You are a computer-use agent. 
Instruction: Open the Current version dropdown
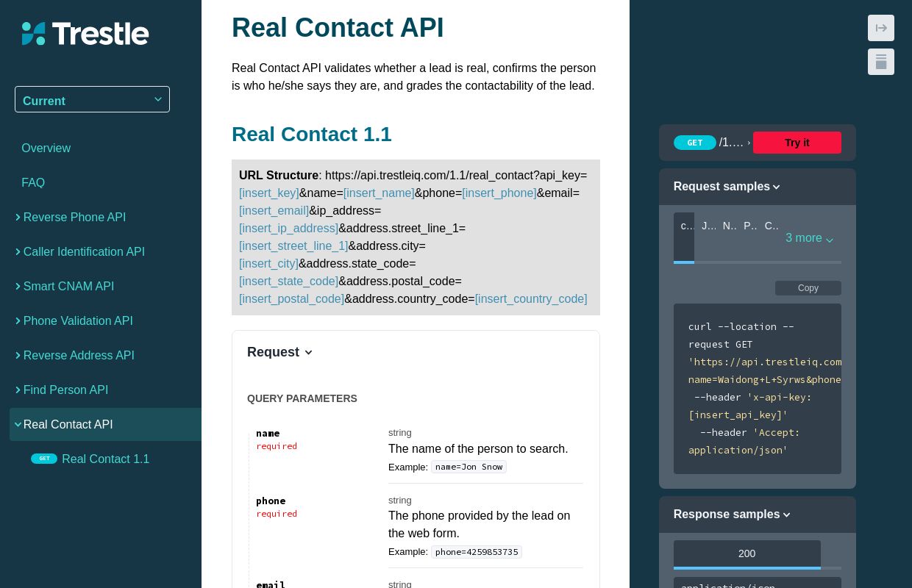pyautogui.click(x=92, y=99)
